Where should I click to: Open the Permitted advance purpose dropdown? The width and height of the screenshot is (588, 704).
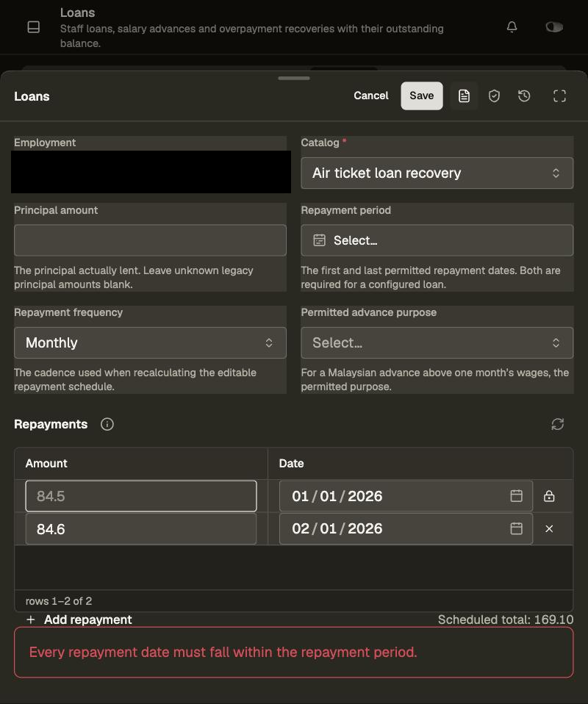click(x=437, y=342)
